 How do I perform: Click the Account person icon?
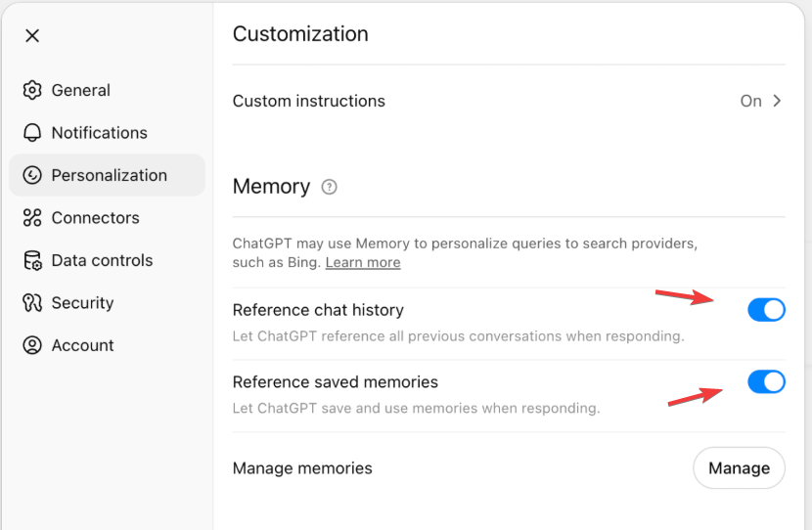tap(32, 345)
